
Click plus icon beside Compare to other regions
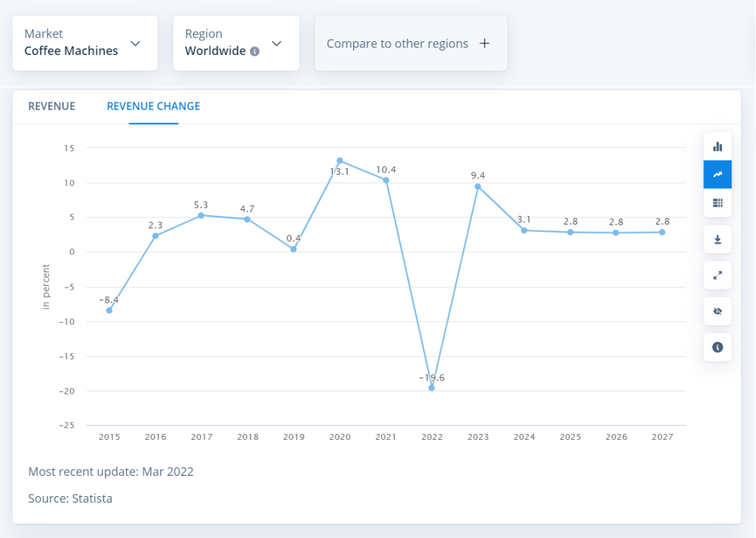click(x=485, y=43)
